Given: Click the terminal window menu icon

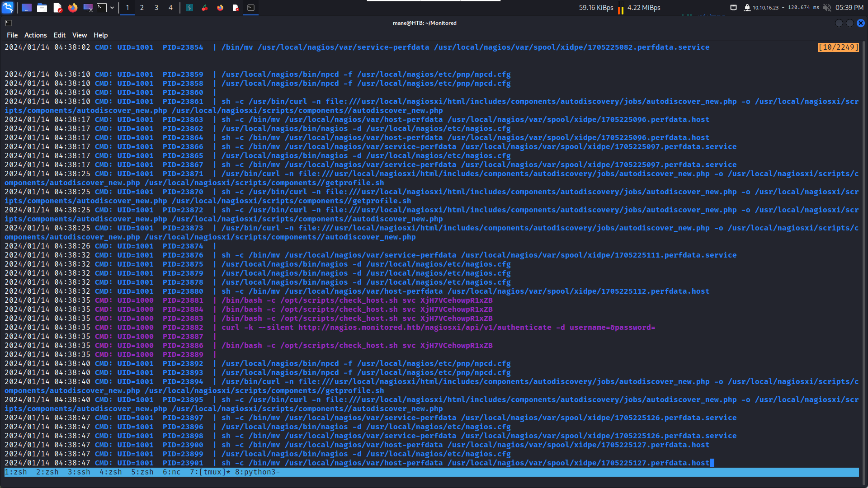Looking at the screenshot, I should [9, 23].
